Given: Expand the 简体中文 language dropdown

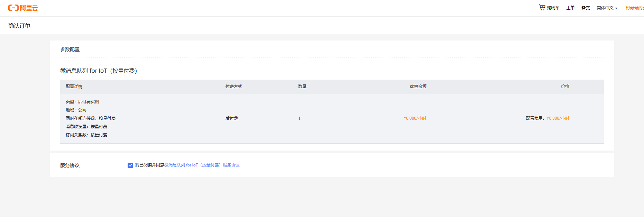Looking at the screenshot, I should point(607,8).
